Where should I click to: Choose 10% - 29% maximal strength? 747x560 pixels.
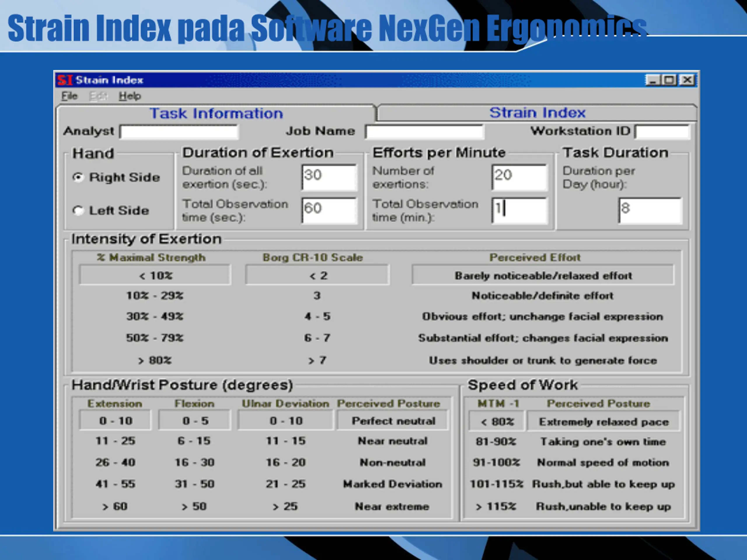click(155, 296)
